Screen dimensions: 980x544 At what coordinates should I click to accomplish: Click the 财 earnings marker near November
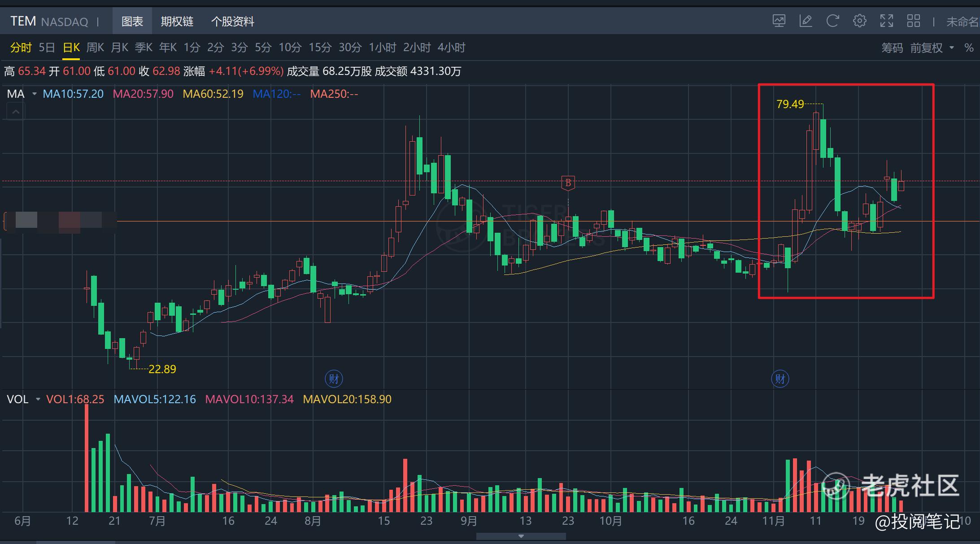coord(780,379)
